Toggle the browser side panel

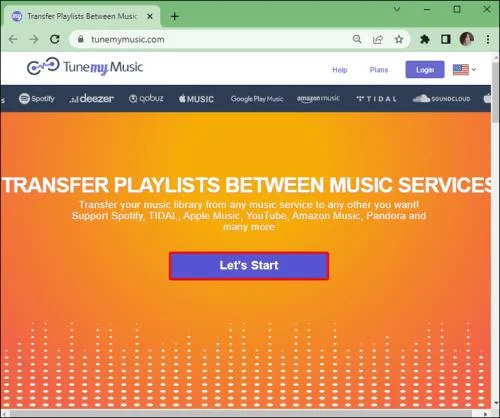pos(446,40)
